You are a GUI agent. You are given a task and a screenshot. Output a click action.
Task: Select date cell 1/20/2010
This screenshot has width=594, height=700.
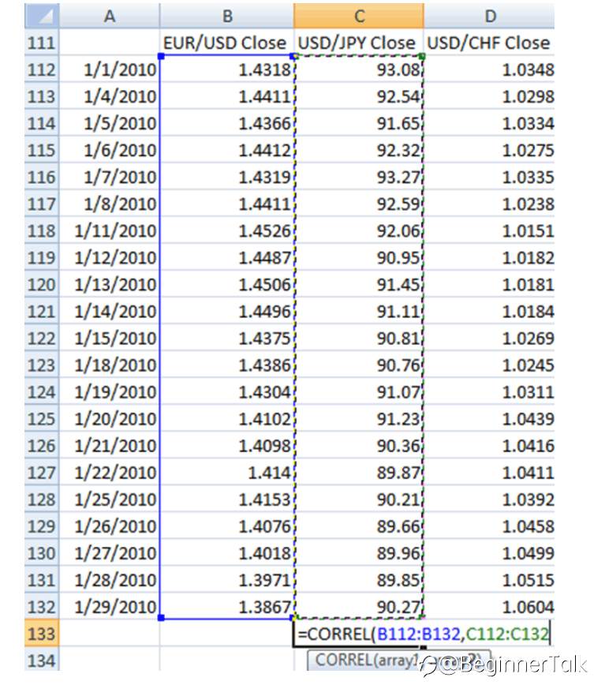coord(110,418)
